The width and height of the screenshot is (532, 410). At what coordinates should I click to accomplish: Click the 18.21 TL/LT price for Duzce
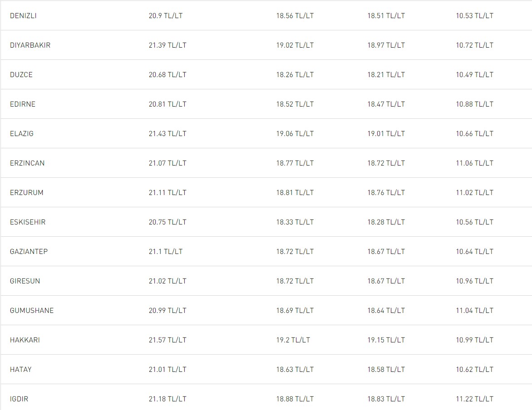[386, 75]
